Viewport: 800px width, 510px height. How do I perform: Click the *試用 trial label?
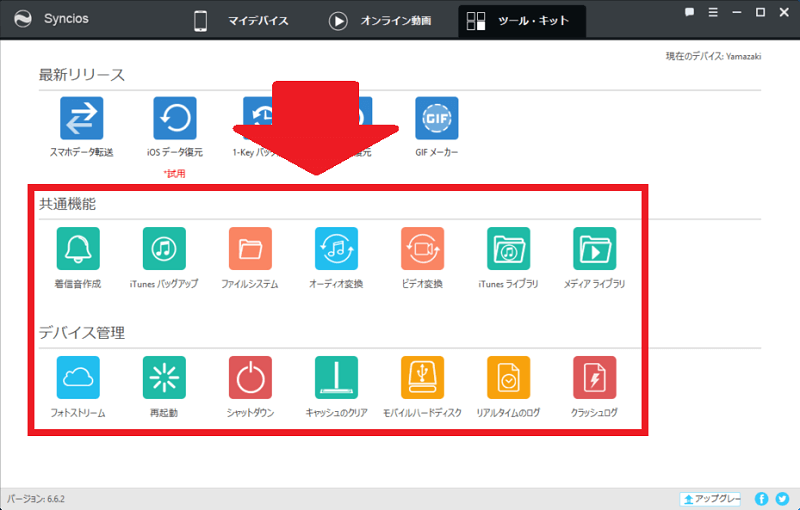(x=174, y=173)
